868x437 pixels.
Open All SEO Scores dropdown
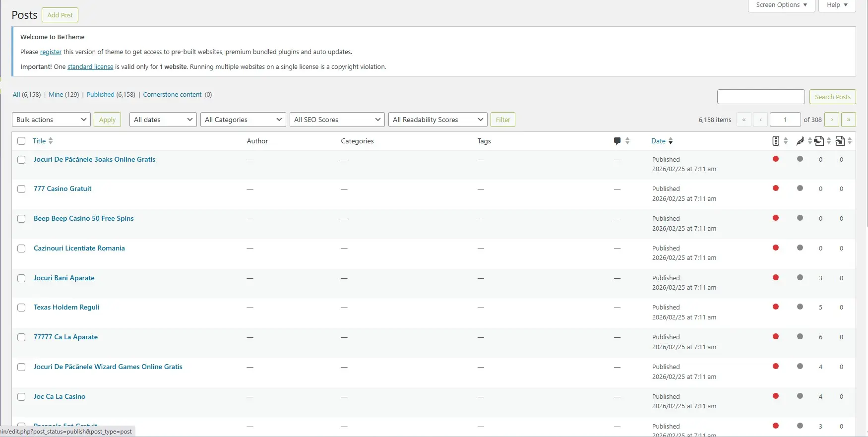coord(337,120)
